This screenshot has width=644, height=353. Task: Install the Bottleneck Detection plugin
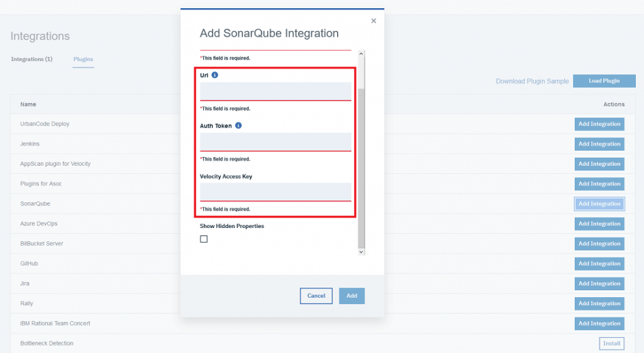611,344
